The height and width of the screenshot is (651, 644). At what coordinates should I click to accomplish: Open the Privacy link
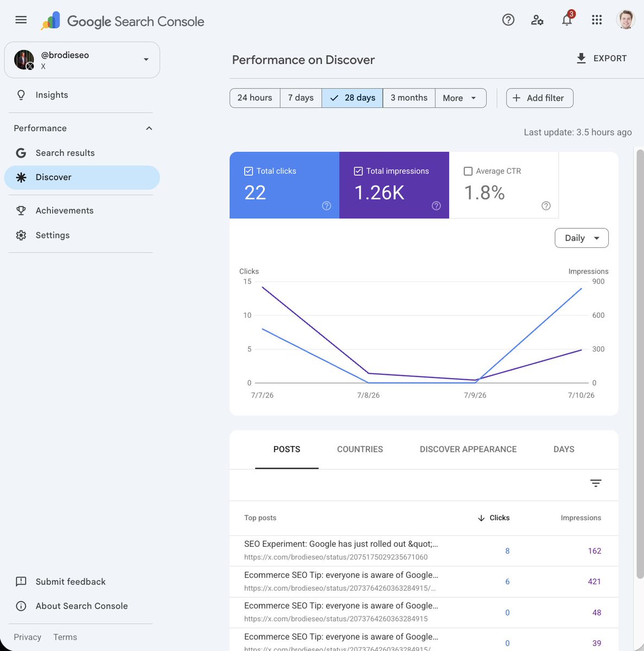point(28,637)
